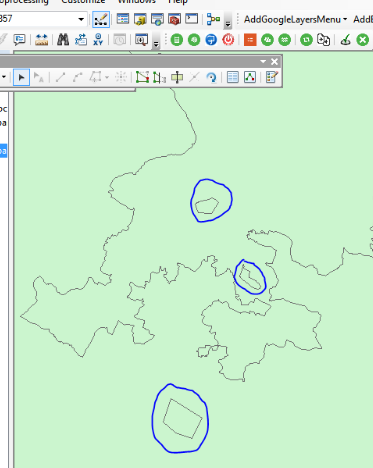Open Find with the binoculars icon
The height and width of the screenshot is (468, 373).
coord(63,40)
